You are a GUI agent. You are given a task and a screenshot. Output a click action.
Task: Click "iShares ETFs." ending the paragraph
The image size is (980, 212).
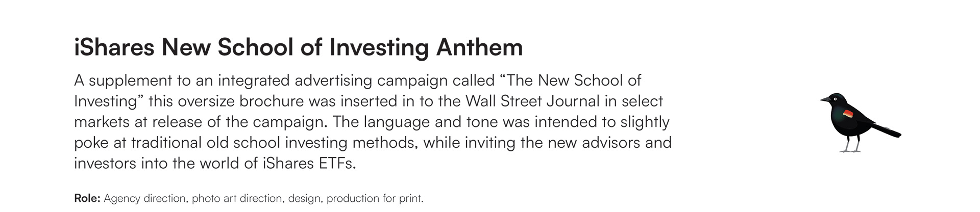tap(309, 163)
